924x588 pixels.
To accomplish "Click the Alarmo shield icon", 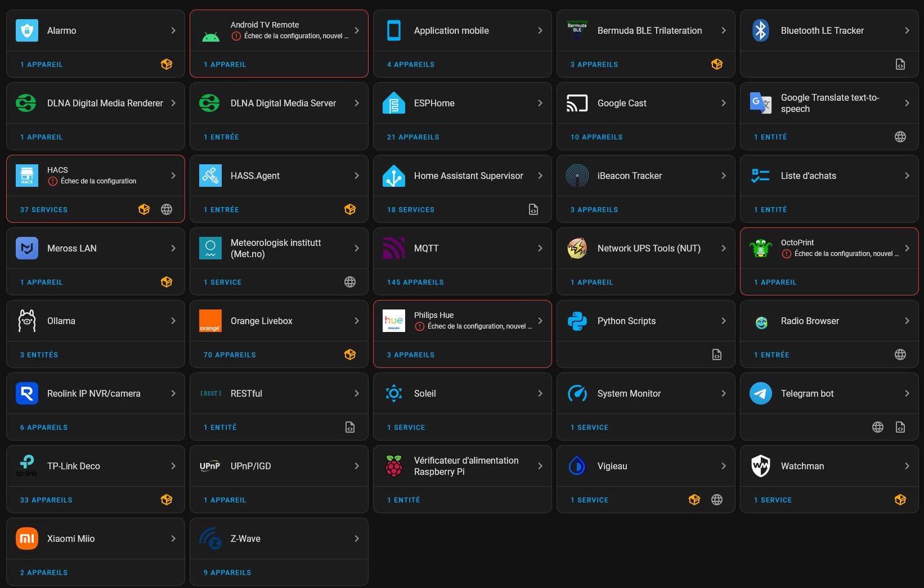I will 27,30.
